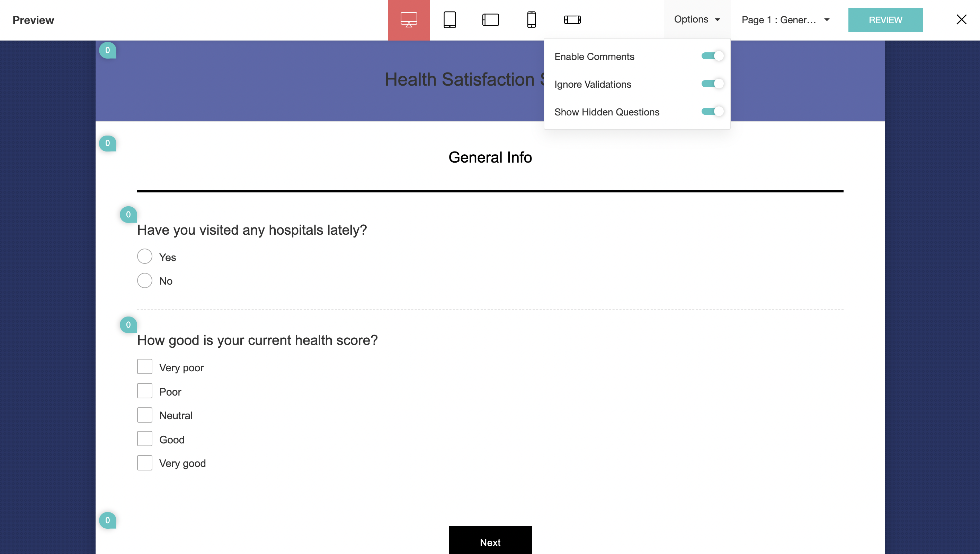Select the No radio option
This screenshot has width=980, height=554.
tap(144, 280)
